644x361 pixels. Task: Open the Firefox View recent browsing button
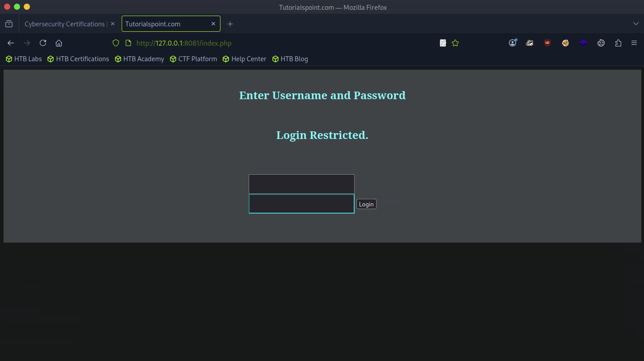(x=9, y=24)
